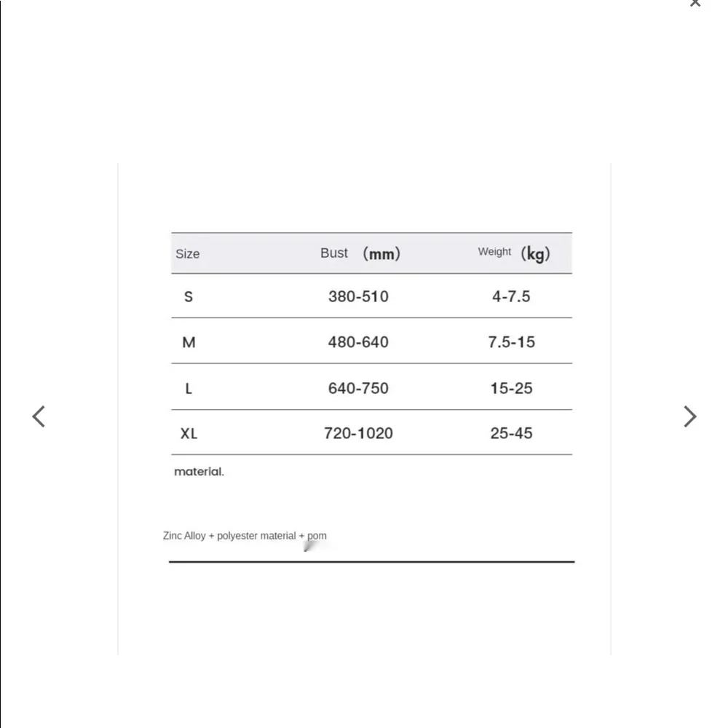This screenshot has height=728, width=728.
Task: Click the Zinc Alloy polyester material text
Action: click(x=245, y=536)
